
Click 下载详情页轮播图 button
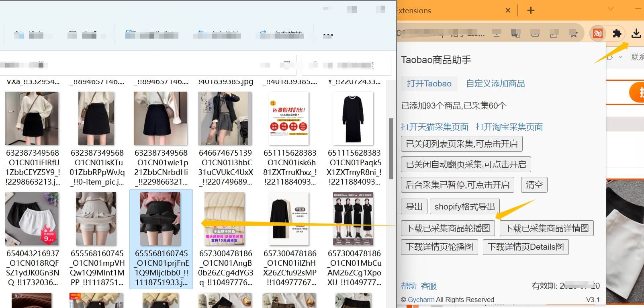tap(440, 247)
